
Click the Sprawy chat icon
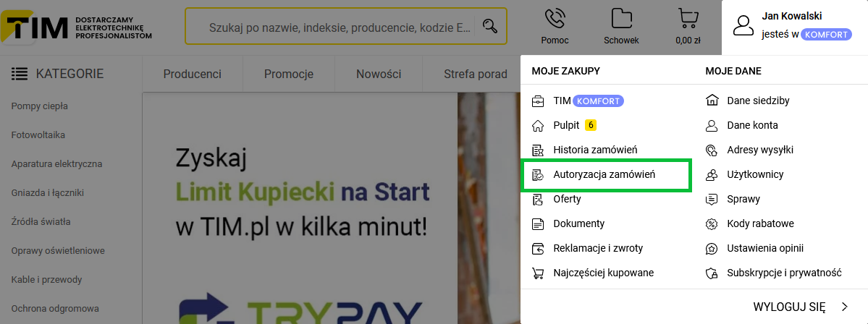(x=712, y=199)
